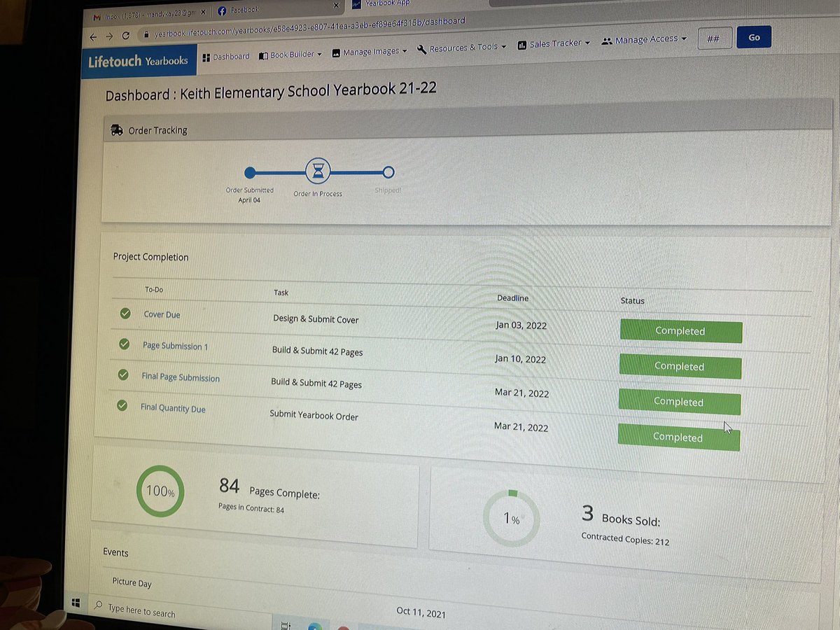Screen dimensions: 840x630
Task: Click the browser forward arrow
Action: click(109, 36)
